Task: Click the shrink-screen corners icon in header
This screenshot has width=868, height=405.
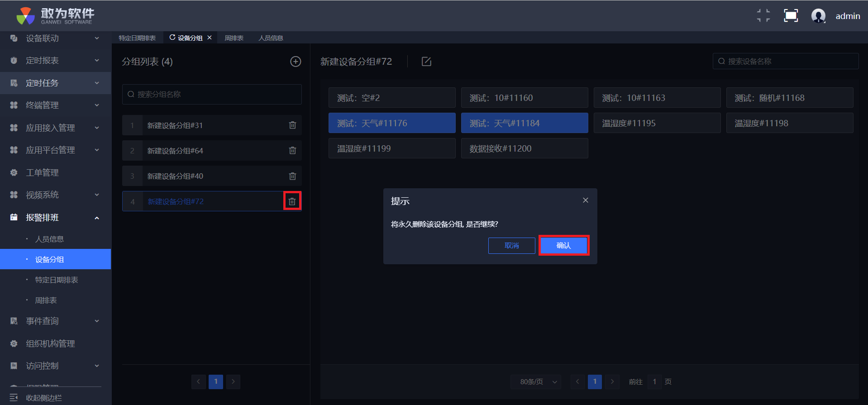Action: click(x=763, y=16)
